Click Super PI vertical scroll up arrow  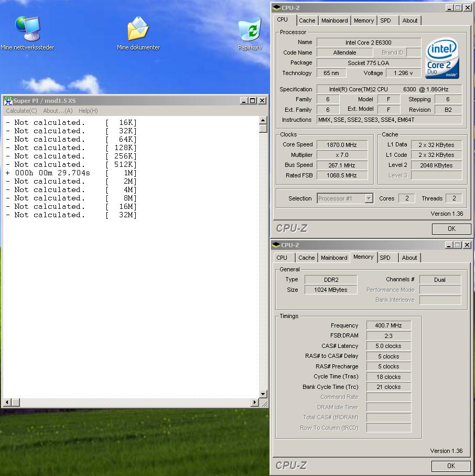(x=263, y=121)
